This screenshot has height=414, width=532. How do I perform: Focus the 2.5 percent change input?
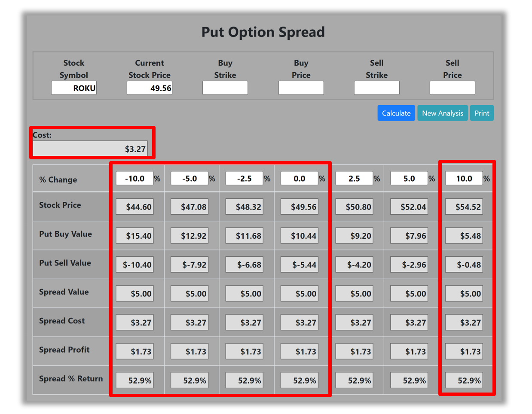tap(355, 178)
